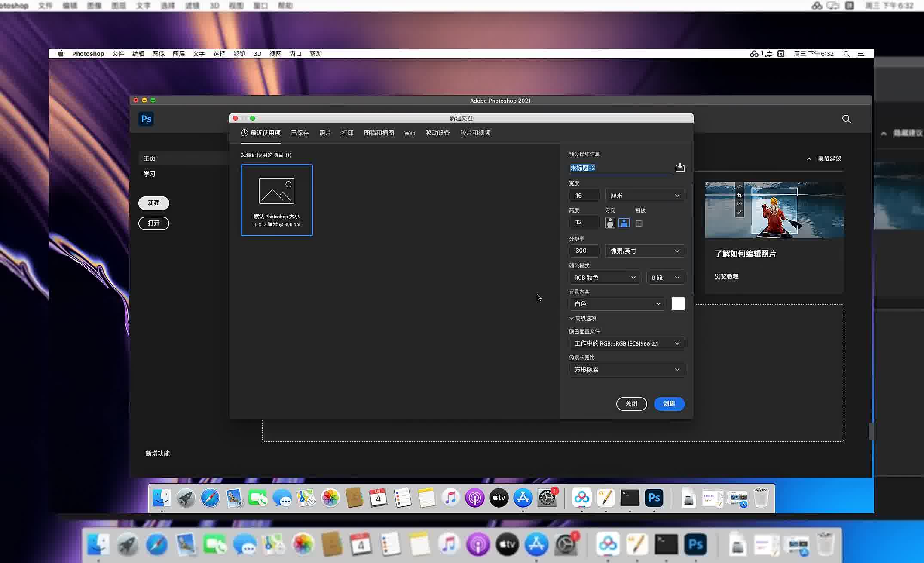Open resolution unit dropdown 像素/英寸

pyautogui.click(x=645, y=251)
